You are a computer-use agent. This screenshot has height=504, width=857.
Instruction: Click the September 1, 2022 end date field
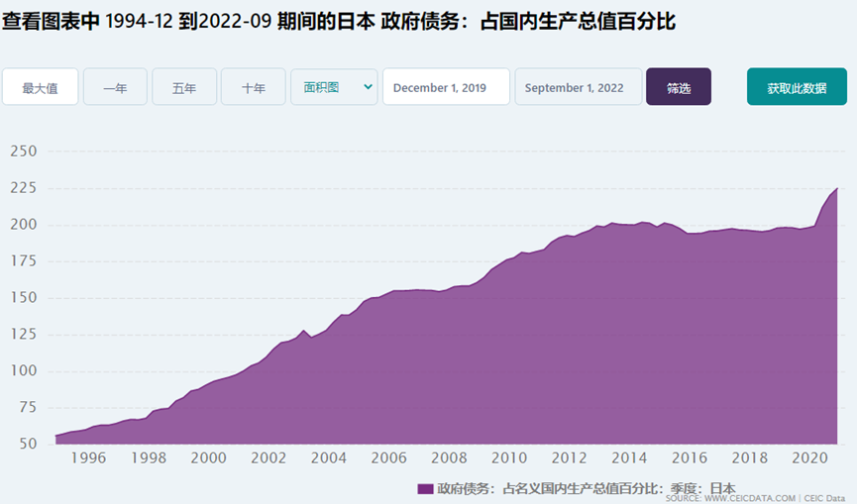click(579, 87)
